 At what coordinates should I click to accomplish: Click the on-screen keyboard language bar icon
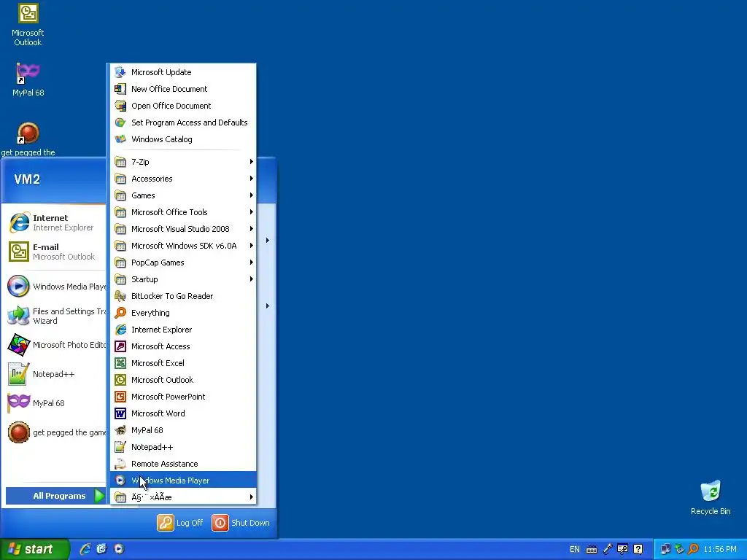click(x=591, y=550)
